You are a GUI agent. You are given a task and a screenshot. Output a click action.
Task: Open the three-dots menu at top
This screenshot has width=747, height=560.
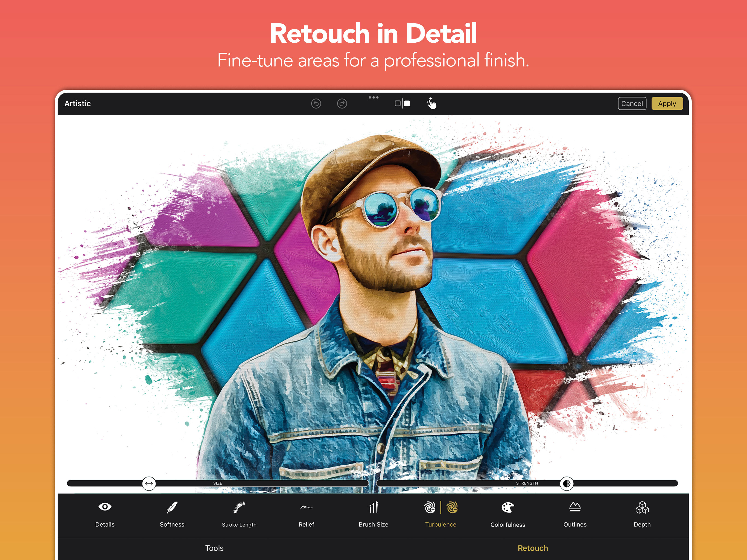pos(373,97)
